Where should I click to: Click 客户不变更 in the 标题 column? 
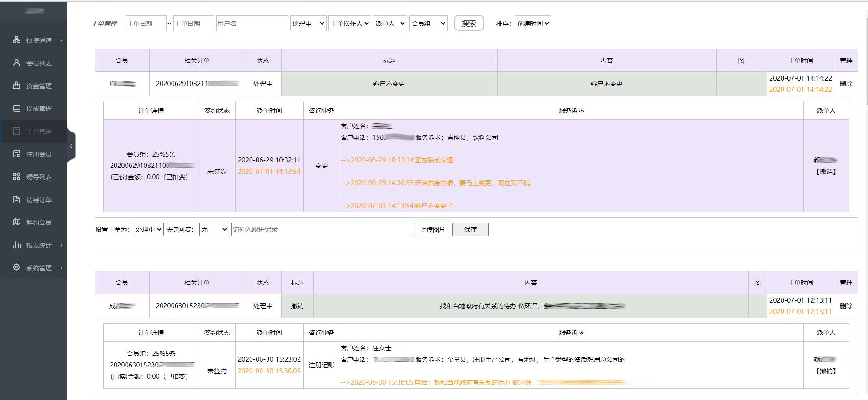(389, 84)
